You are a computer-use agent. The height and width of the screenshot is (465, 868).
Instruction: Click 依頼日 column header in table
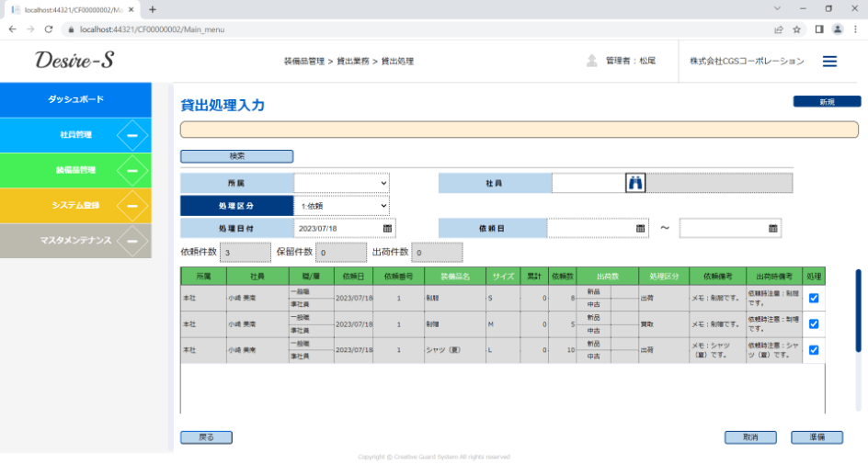pos(353,277)
